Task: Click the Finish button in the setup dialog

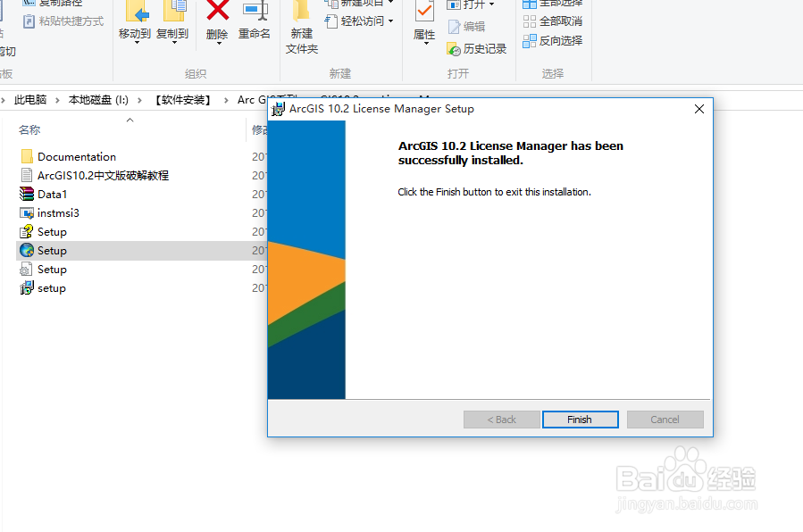Action: click(581, 420)
